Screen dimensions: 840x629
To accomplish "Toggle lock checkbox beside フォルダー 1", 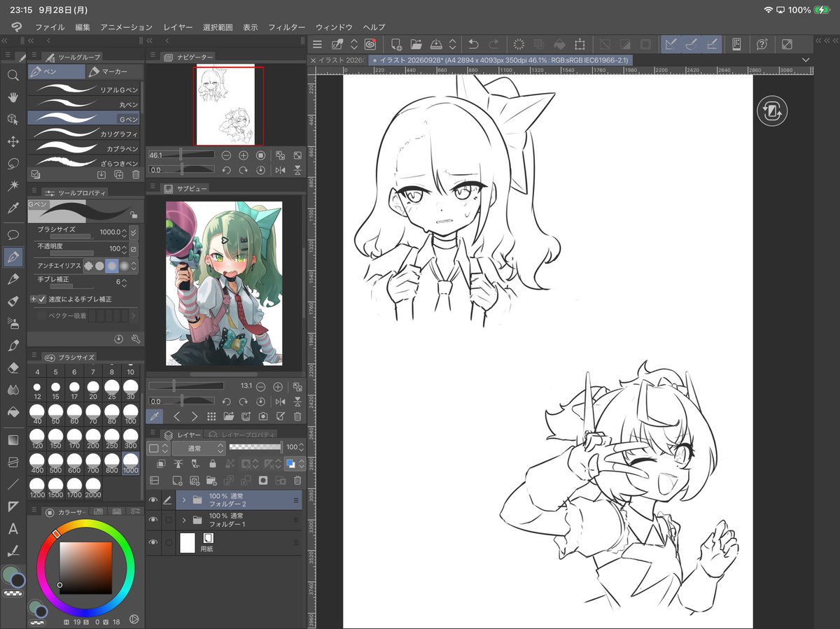I will point(168,520).
